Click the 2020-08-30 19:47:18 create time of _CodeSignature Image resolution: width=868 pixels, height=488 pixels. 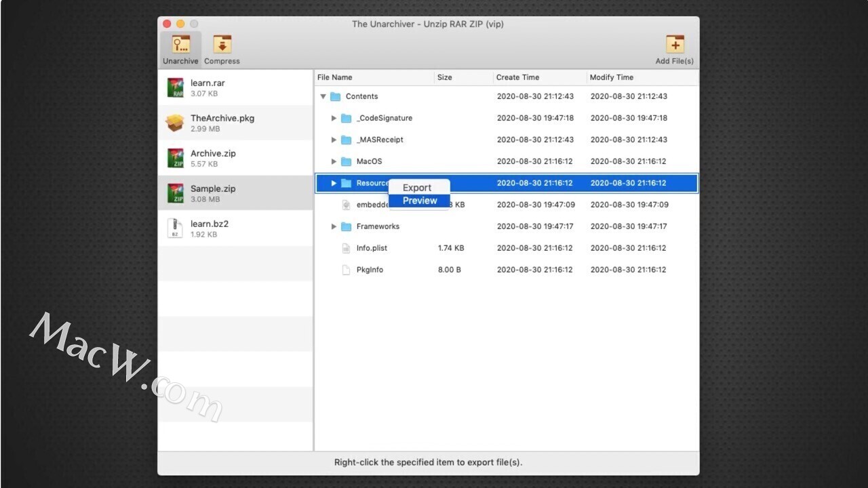click(536, 118)
